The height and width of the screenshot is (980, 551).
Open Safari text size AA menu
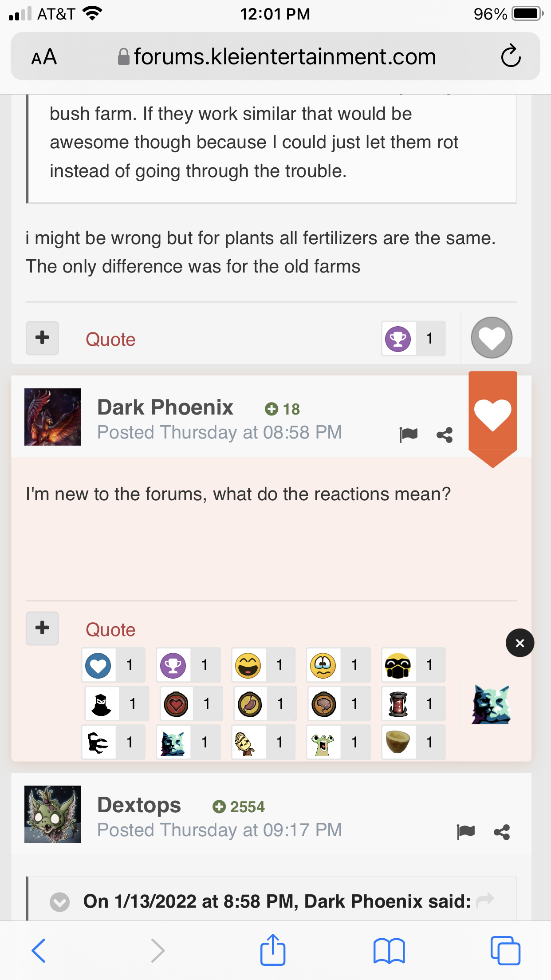44,57
